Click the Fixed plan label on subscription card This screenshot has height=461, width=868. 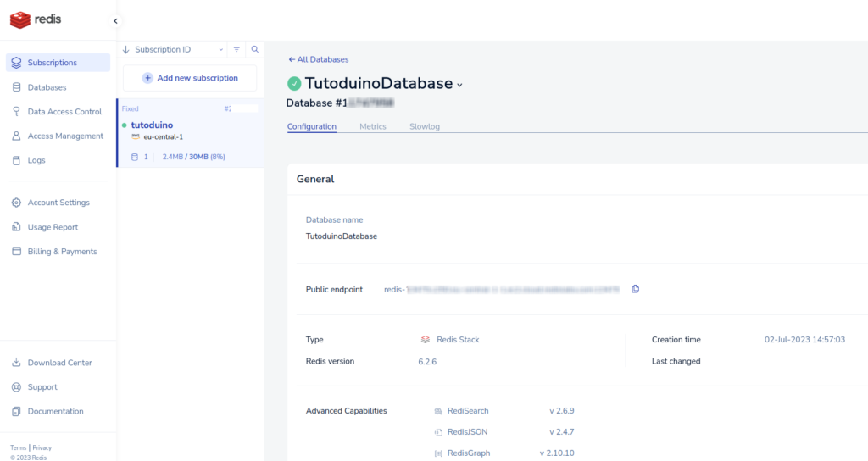130,109
